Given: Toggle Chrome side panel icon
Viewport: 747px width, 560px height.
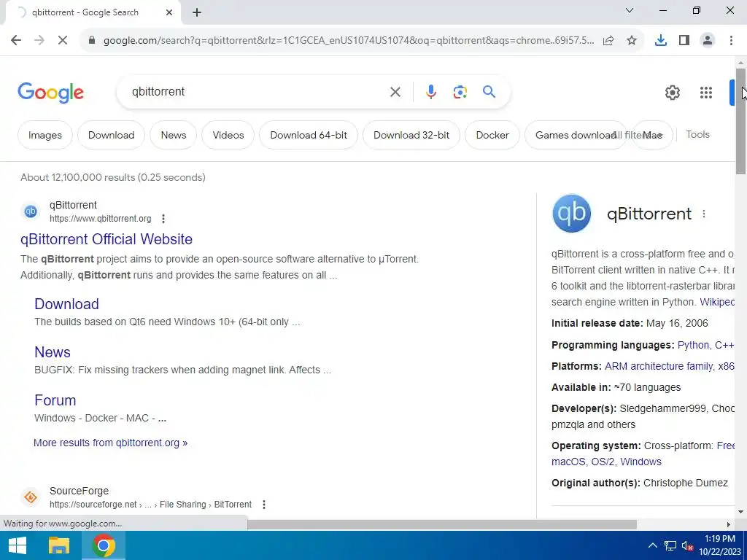Looking at the screenshot, I should pos(684,41).
